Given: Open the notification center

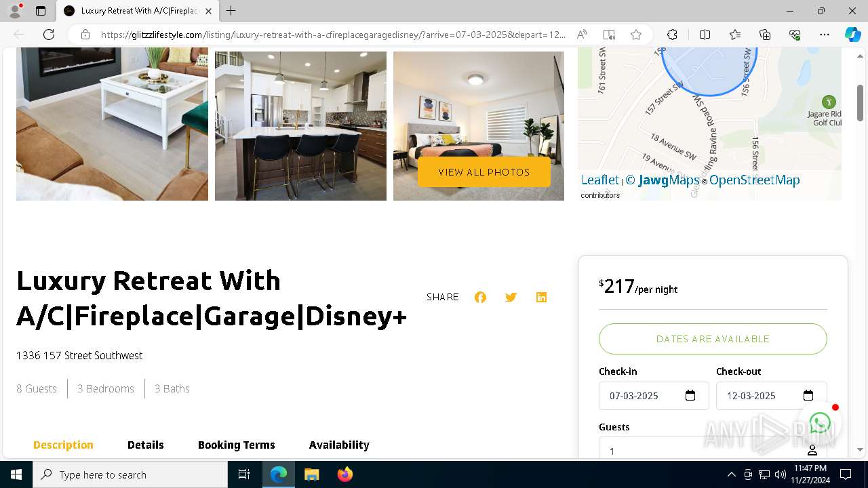Looking at the screenshot, I should tap(846, 474).
